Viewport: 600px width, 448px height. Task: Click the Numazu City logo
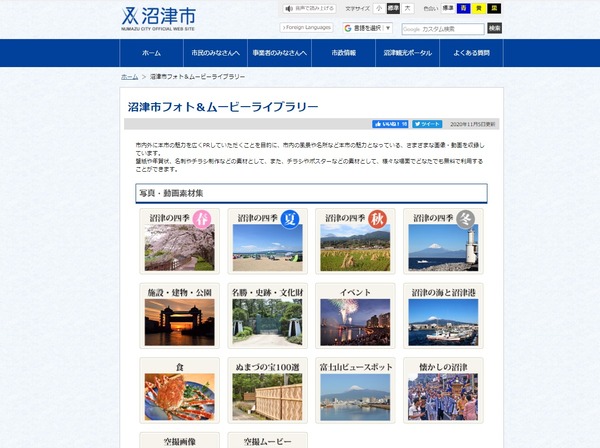158,19
